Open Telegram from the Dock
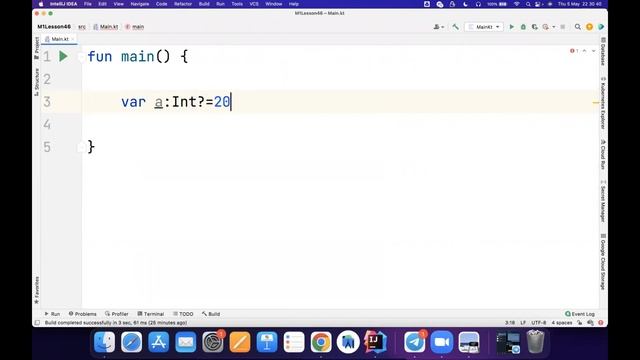Viewport: 640px width, 360px height. (415, 342)
